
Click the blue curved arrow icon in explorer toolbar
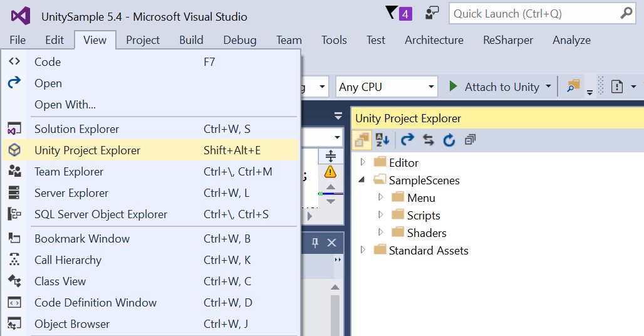pyautogui.click(x=407, y=140)
